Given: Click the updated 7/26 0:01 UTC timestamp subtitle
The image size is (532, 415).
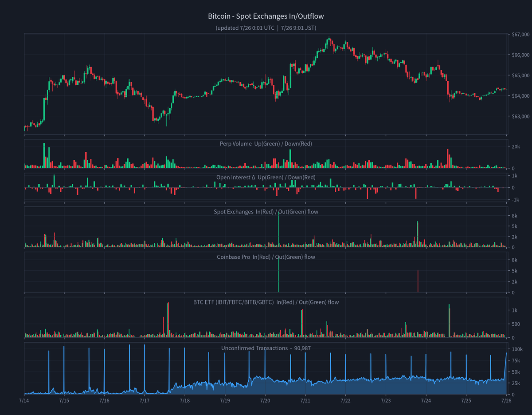Looking at the screenshot, I should point(266,28).
